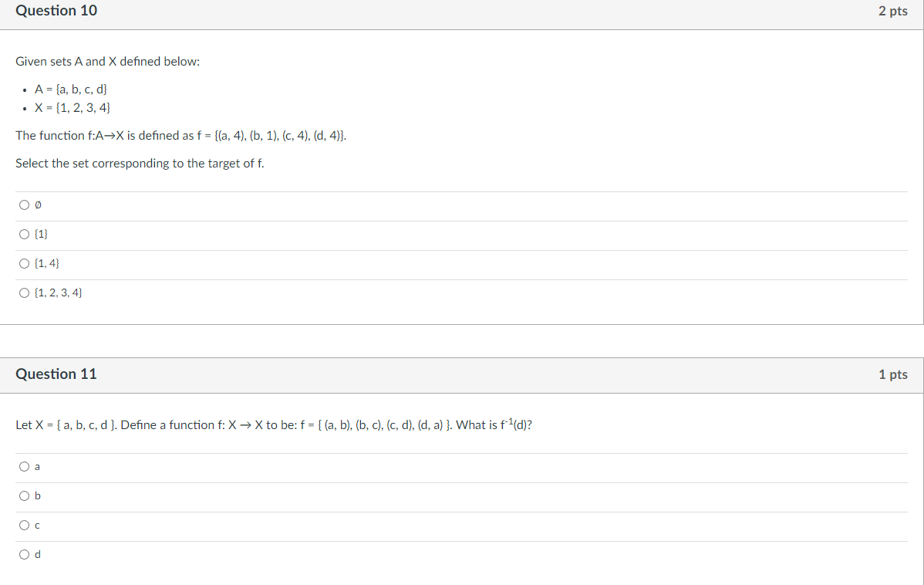Click the Question 11 heading
924x585 pixels.
pos(56,374)
